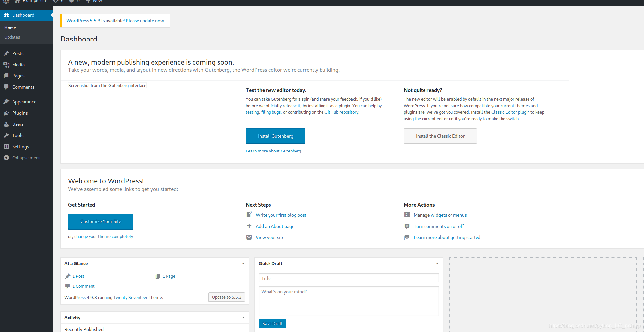Click the Users person icon
This screenshot has height=332, width=644.
click(6, 124)
